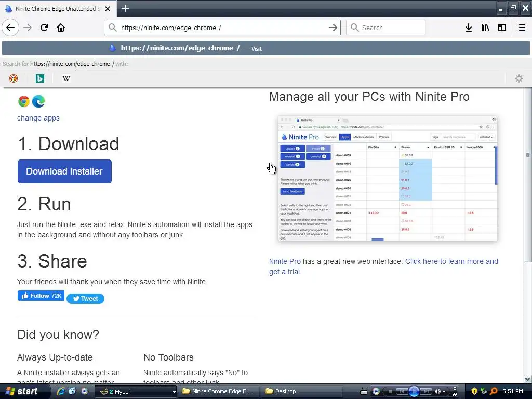Click the '2. Run' heading
Screen dimensions: 532x399
pyautogui.click(x=44, y=204)
